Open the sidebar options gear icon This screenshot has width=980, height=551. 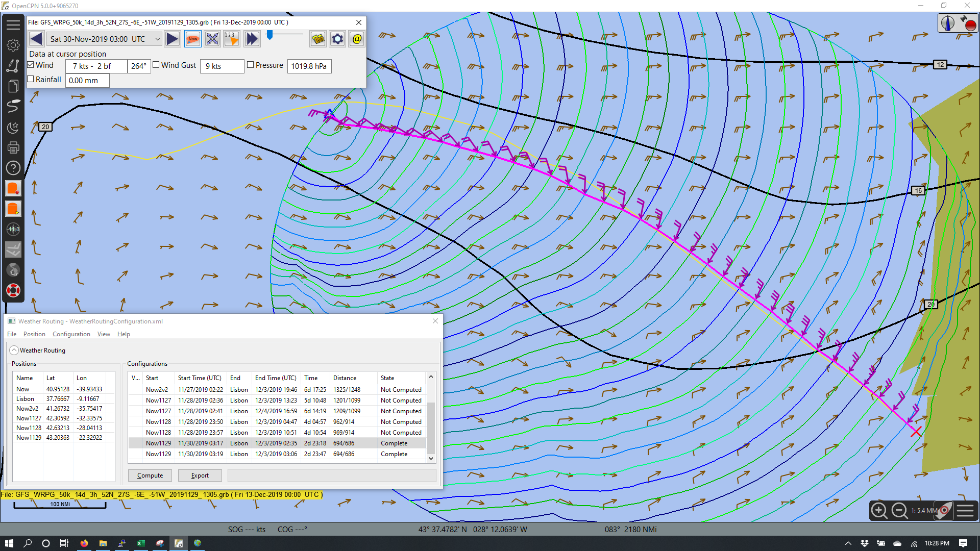[x=13, y=45]
